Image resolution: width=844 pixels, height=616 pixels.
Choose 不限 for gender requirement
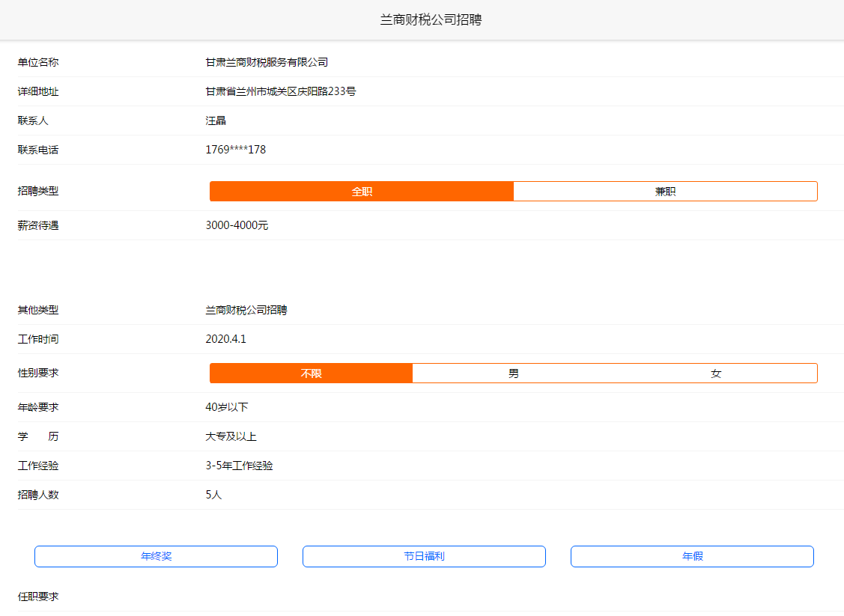pos(311,373)
